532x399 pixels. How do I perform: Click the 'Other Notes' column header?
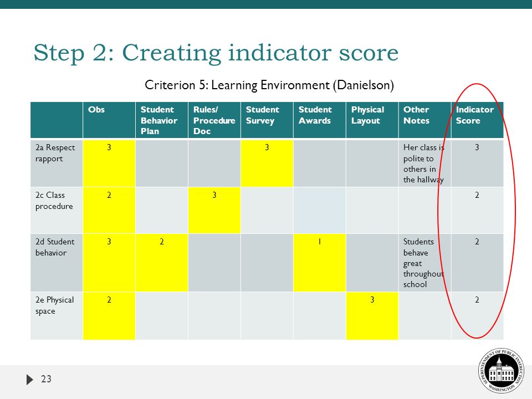coord(424,120)
